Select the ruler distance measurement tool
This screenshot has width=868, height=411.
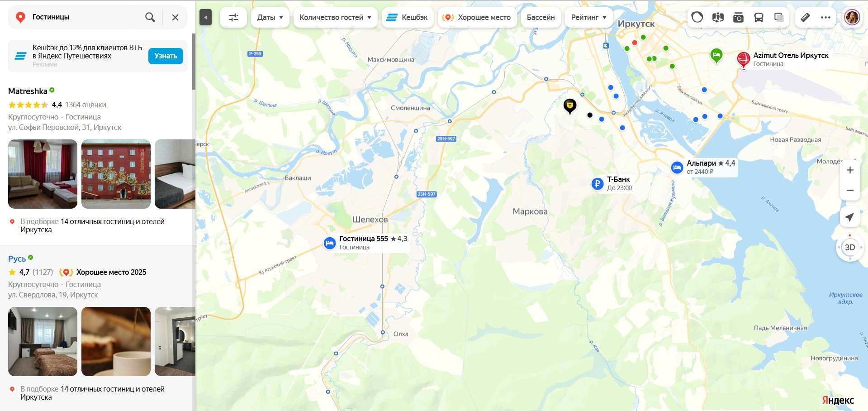click(805, 18)
